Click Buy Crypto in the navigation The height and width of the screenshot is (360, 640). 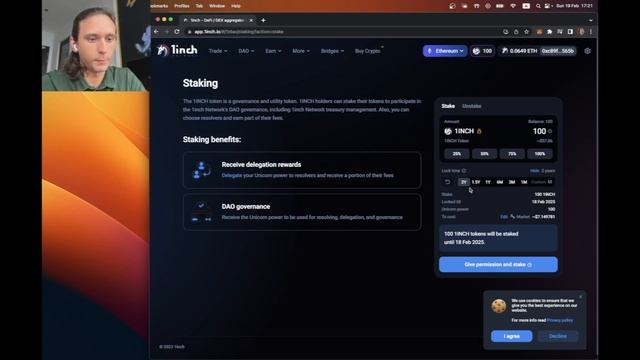coord(367,51)
